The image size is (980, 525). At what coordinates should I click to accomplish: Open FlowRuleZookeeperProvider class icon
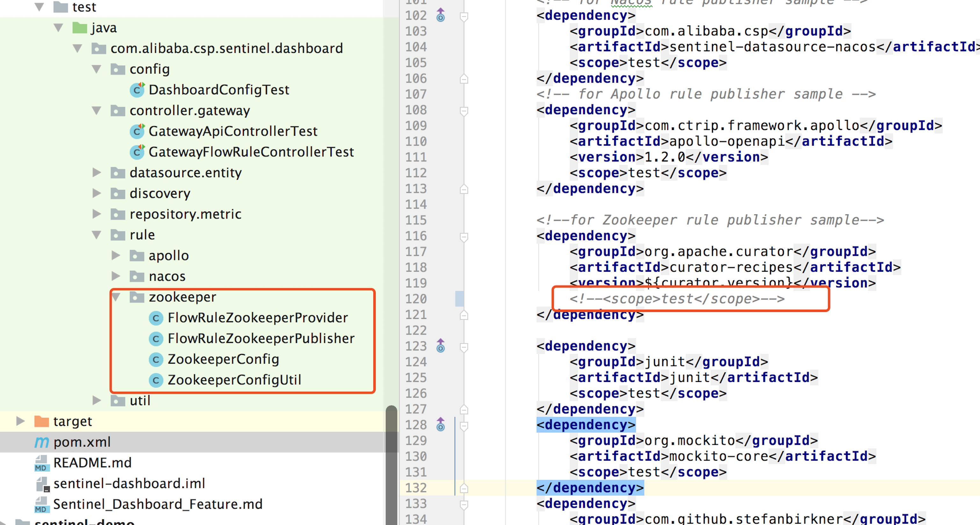[155, 318]
